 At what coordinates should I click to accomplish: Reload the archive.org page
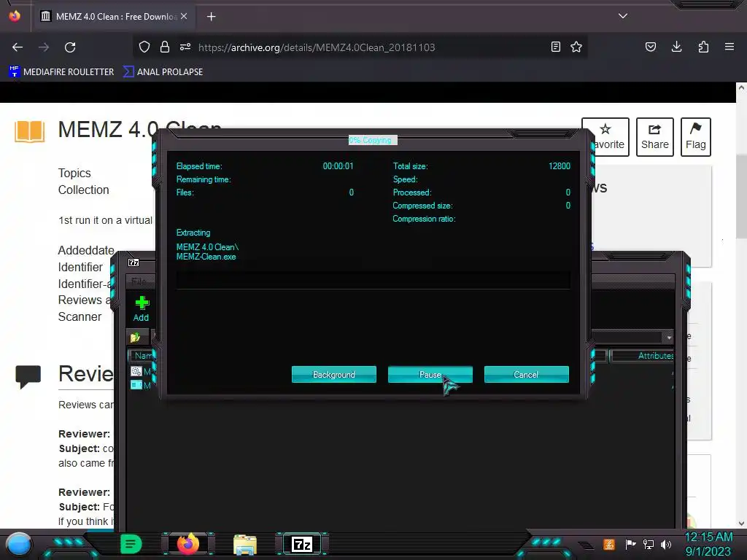[x=70, y=47]
